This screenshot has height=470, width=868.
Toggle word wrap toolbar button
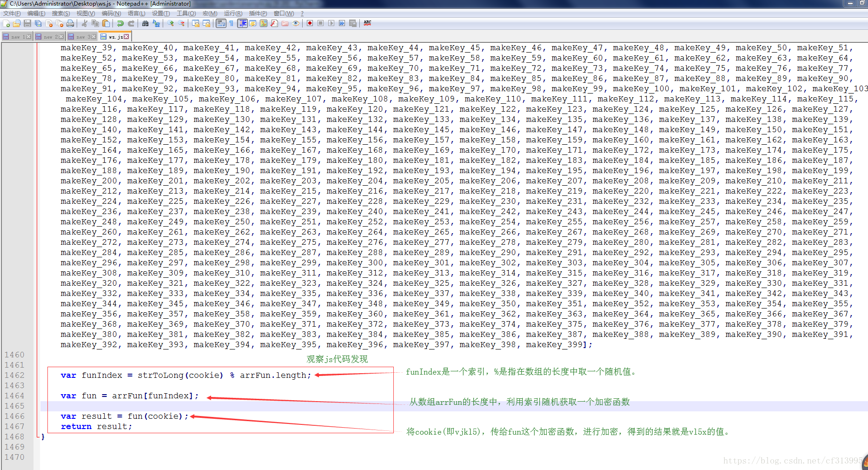pos(221,23)
